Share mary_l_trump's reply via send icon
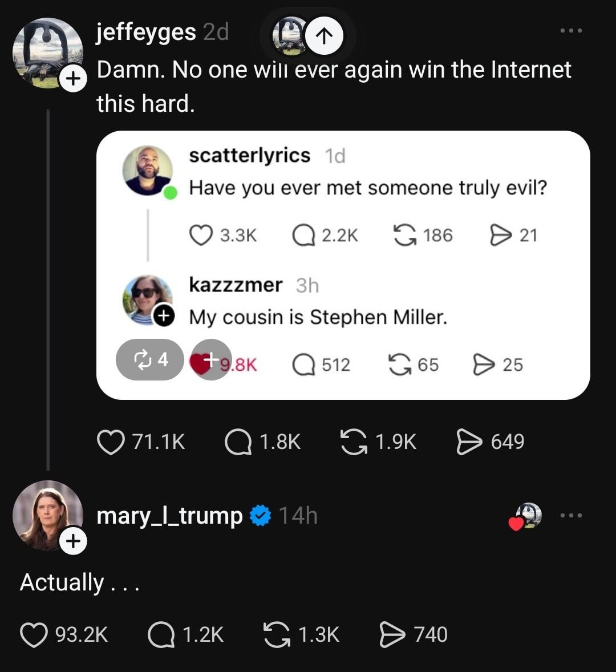 pos(392,635)
